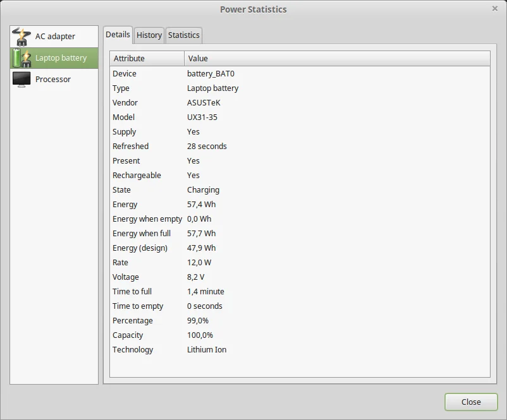Click the state value 'Charging'
This screenshot has height=420, width=507.
click(203, 190)
